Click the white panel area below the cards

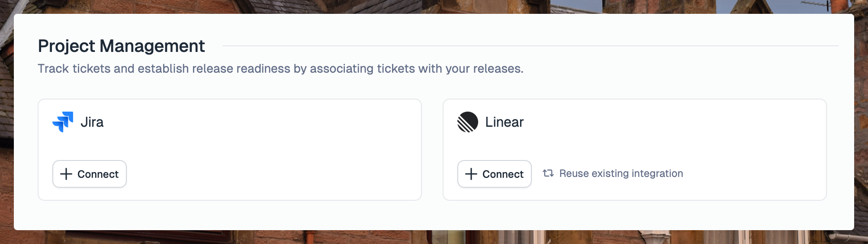(x=433, y=215)
